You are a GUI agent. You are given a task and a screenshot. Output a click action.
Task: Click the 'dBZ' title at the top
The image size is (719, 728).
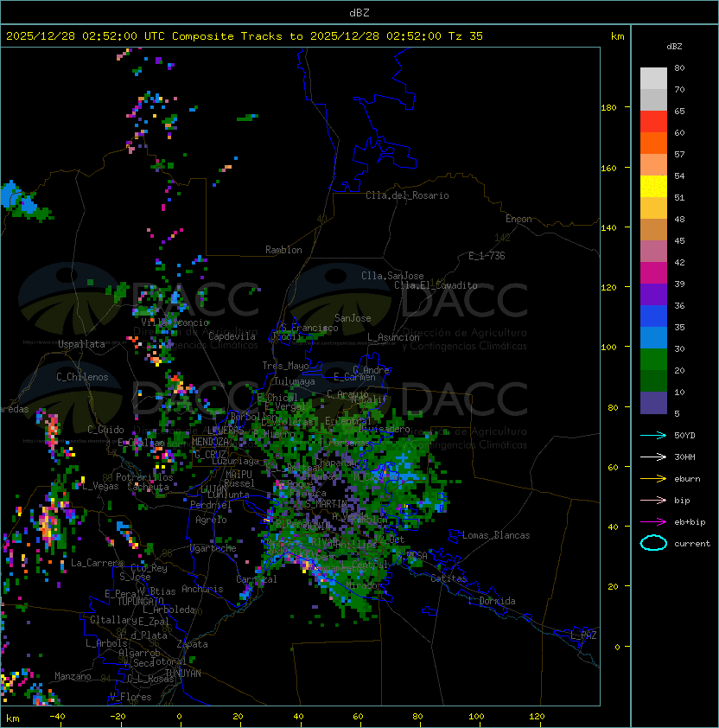tap(359, 12)
